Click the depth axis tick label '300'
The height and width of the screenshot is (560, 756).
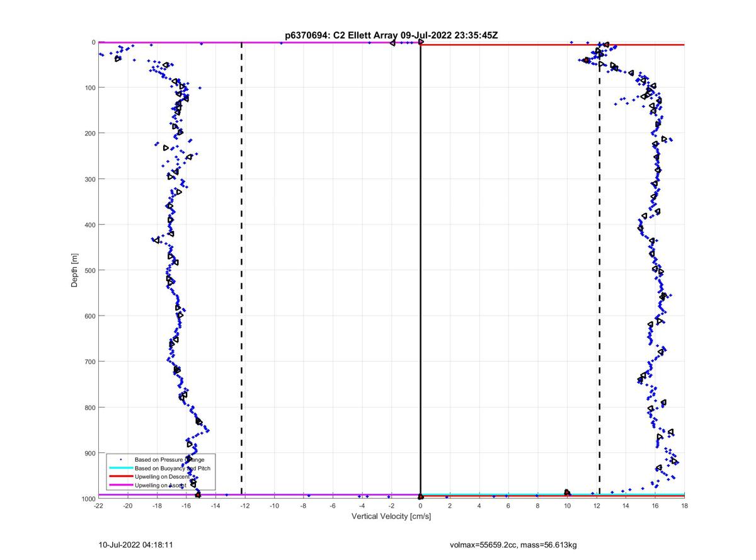[89, 179]
